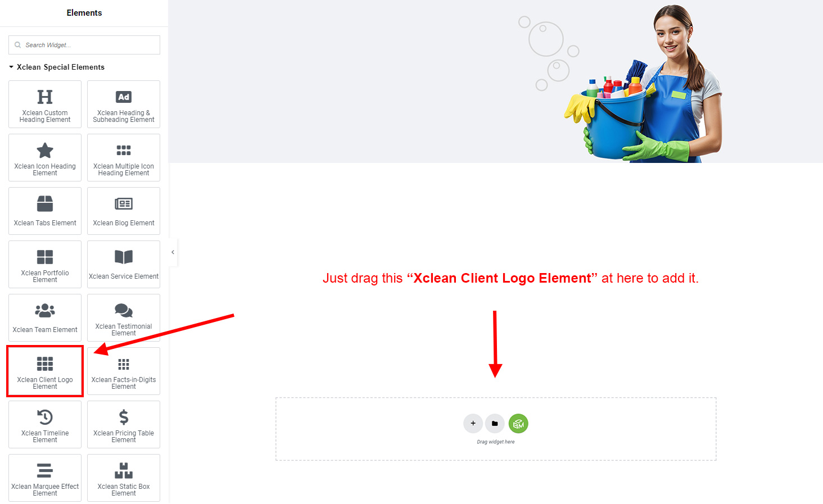
Task: Select the Xclean Testimonial Element widget
Action: point(124,317)
